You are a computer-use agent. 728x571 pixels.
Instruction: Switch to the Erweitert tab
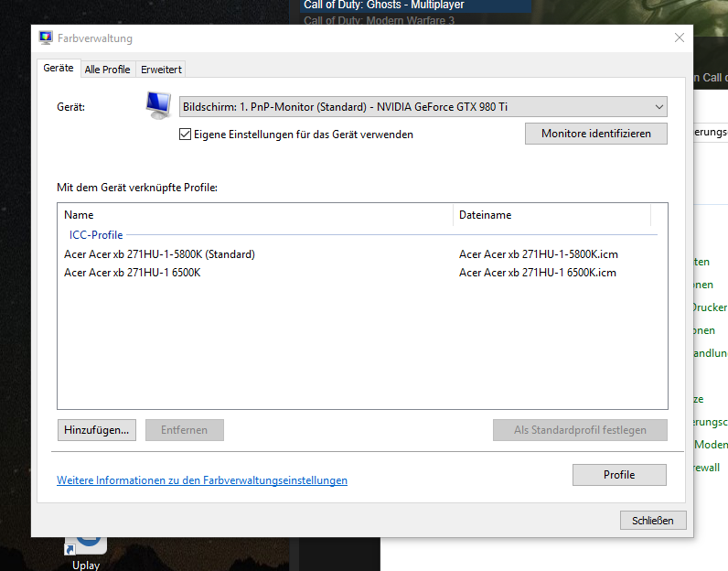pos(161,70)
